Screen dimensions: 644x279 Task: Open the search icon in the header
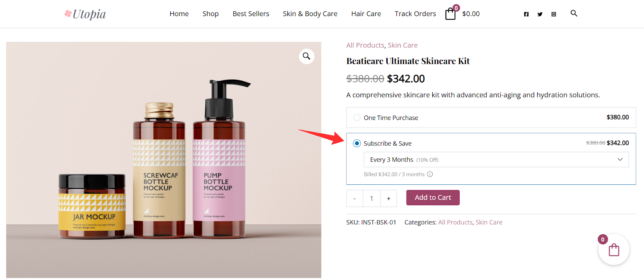[x=573, y=13]
